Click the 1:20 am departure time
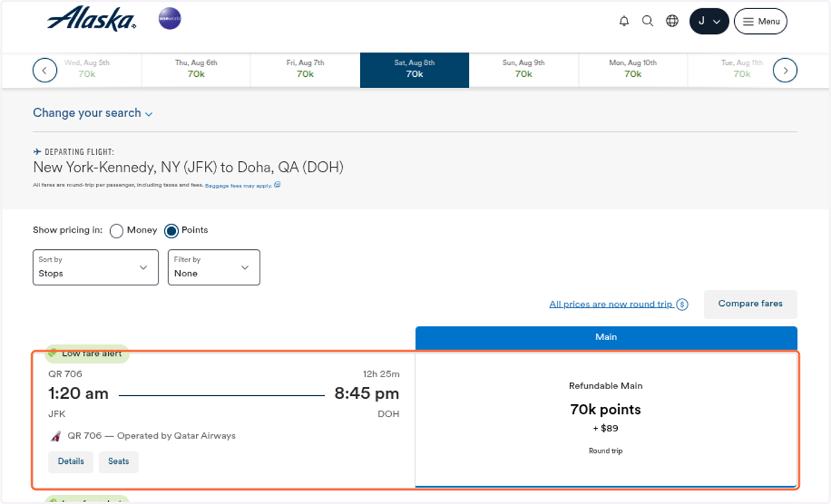Image resolution: width=831 pixels, height=504 pixels. tap(78, 394)
